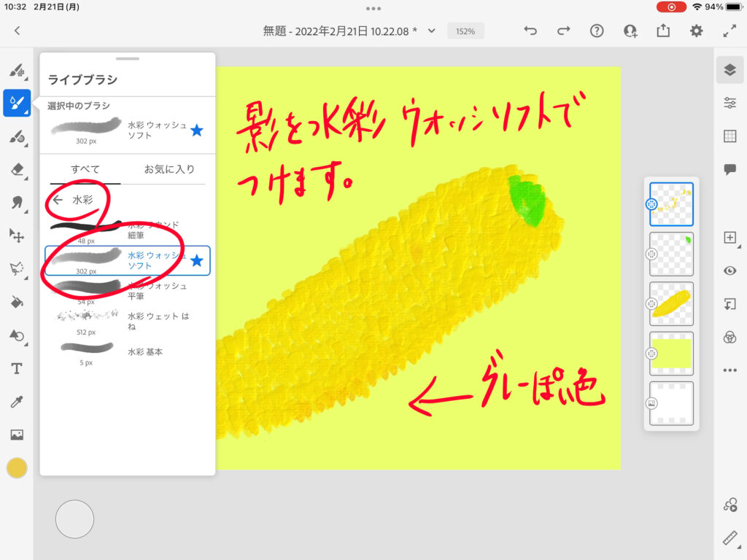Toggle layer visibility eye icon
This screenshot has height=560, width=747.
[729, 271]
